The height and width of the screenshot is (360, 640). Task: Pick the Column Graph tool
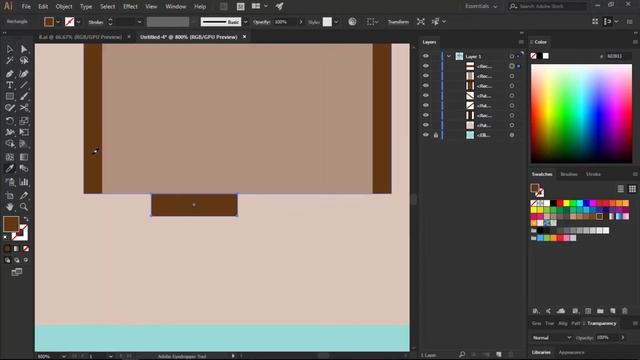(24, 182)
